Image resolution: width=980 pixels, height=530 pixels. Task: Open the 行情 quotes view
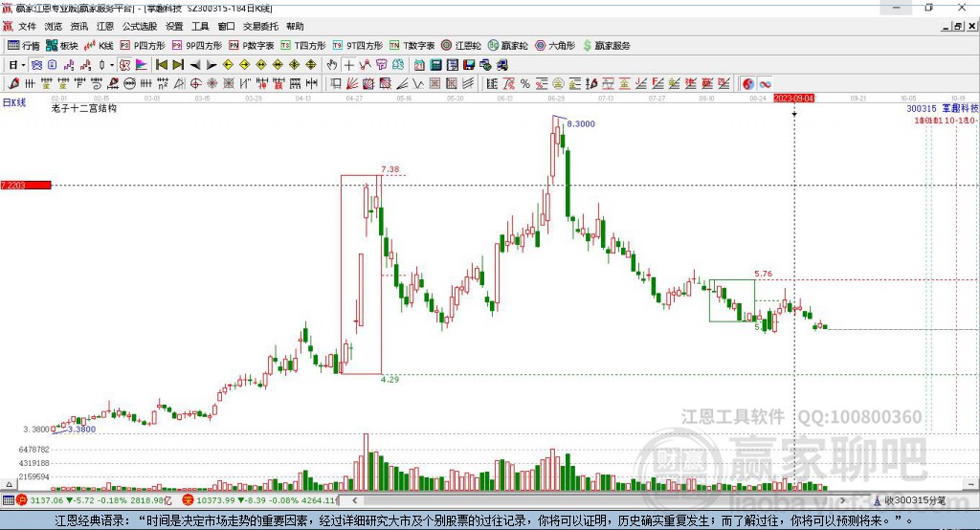(24, 46)
